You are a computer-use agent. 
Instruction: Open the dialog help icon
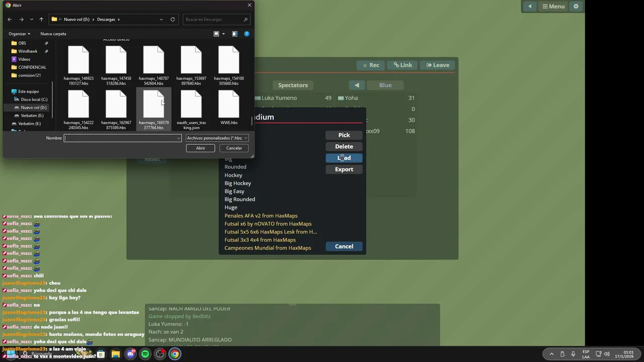(247, 34)
